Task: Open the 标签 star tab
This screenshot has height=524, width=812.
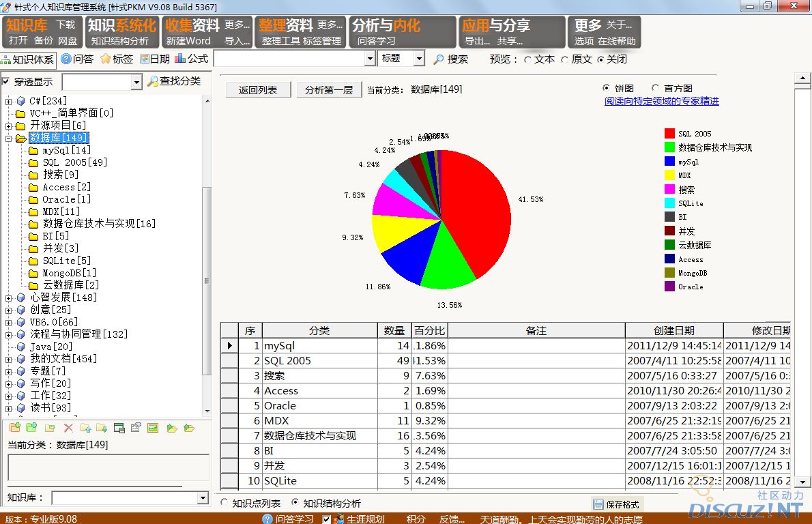Action: 117,59
